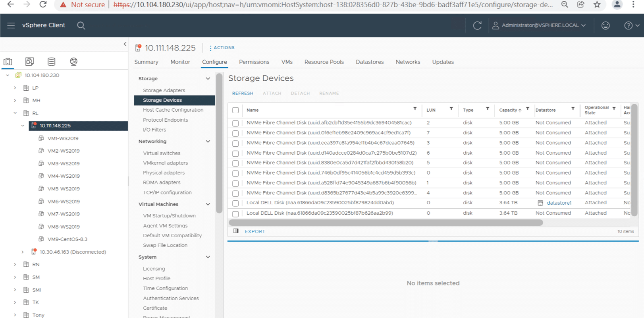Toggle the select-all devices checkbox
The image size is (644, 318).
(235, 110)
